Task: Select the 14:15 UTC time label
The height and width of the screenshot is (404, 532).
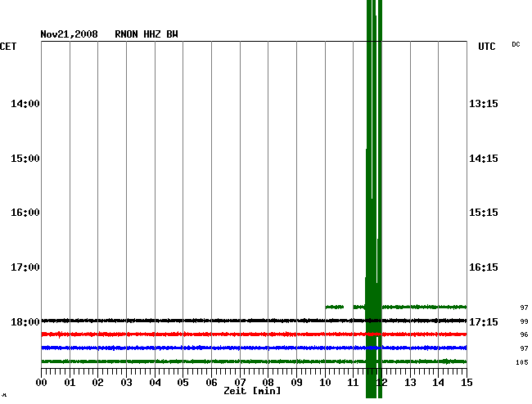Action: coord(484,159)
